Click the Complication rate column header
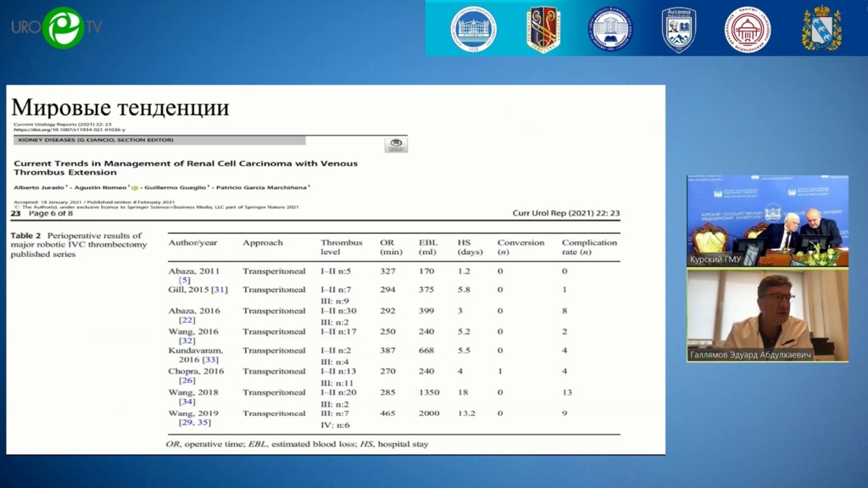Image resolution: width=868 pixels, height=488 pixels. click(589, 247)
